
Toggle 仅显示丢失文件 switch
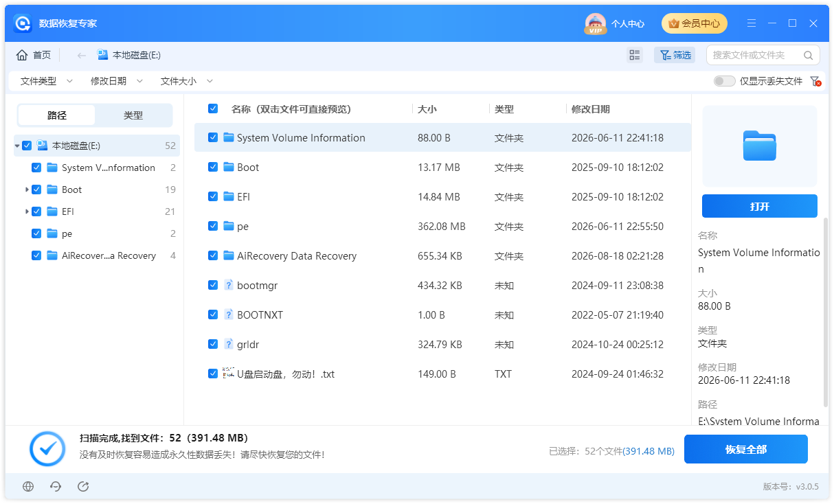pos(724,81)
